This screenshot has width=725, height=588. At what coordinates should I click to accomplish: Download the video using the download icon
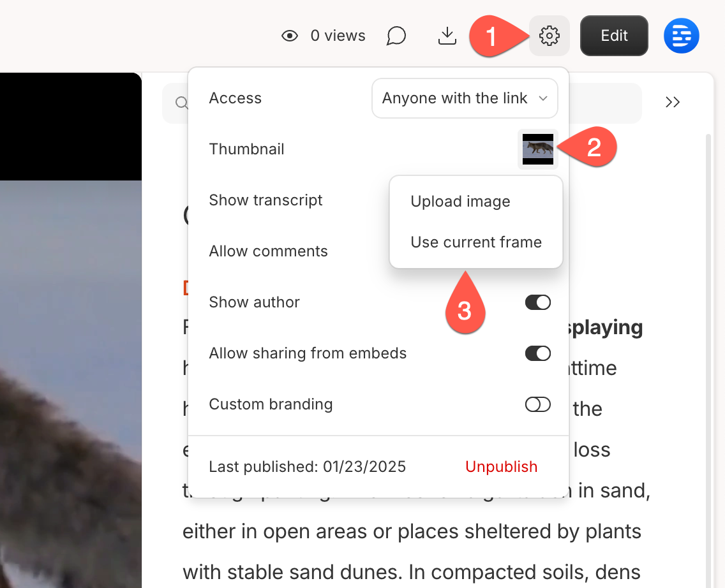click(447, 36)
